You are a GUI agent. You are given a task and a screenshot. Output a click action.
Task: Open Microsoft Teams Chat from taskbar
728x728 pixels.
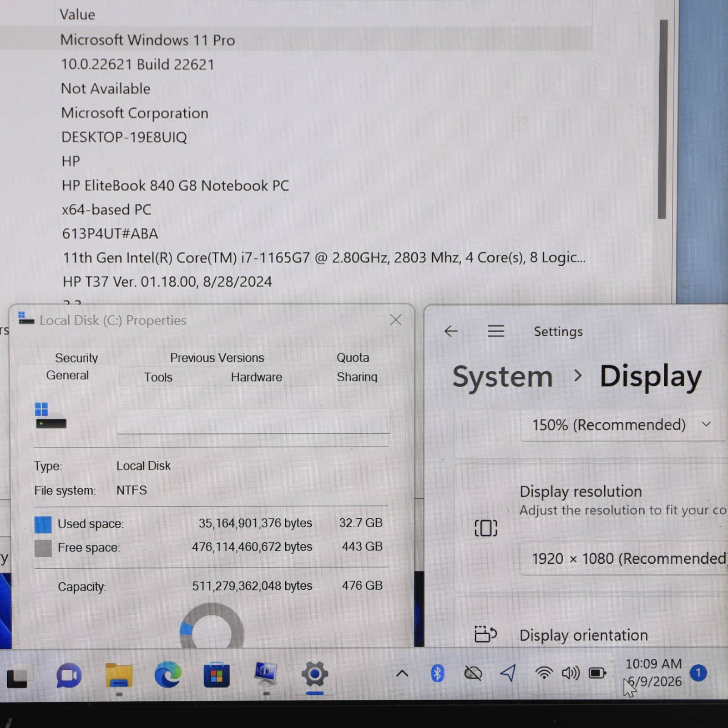click(x=69, y=675)
